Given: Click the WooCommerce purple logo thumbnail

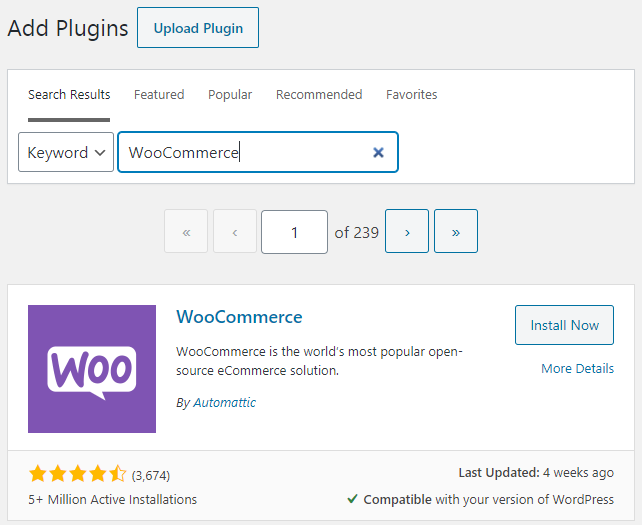Looking at the screenshot, I should pos(92,369).
